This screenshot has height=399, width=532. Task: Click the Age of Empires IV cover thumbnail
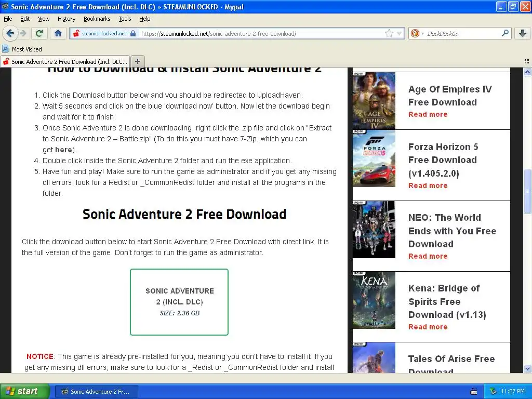coord(374,101)
